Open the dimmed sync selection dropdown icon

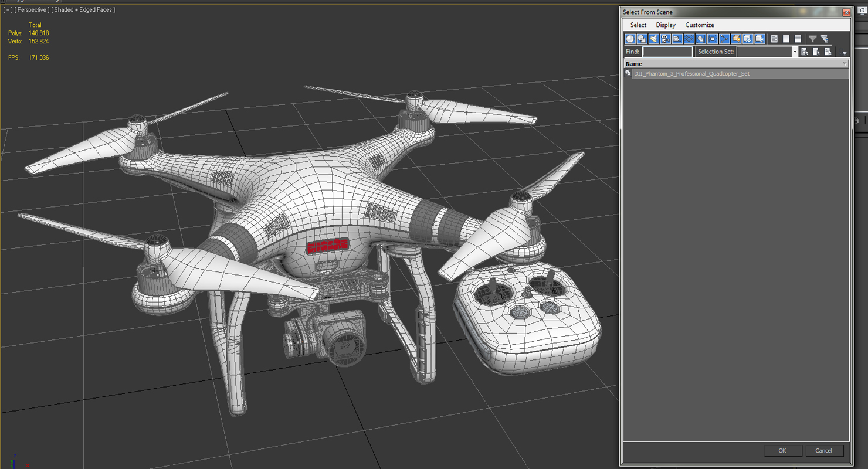(845, 53)
